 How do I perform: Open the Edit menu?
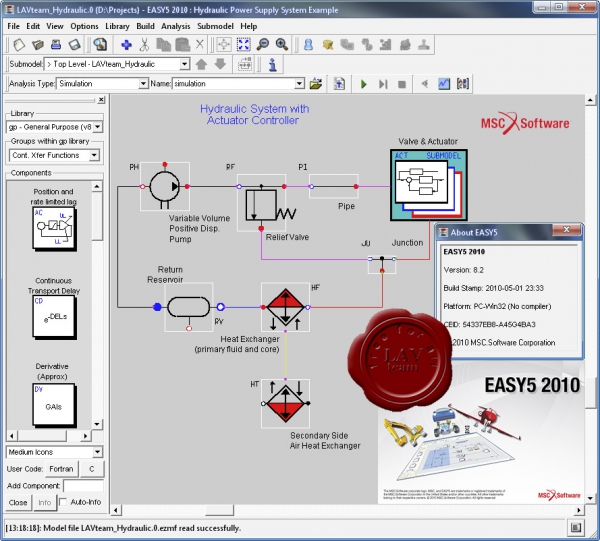[33, 26]
